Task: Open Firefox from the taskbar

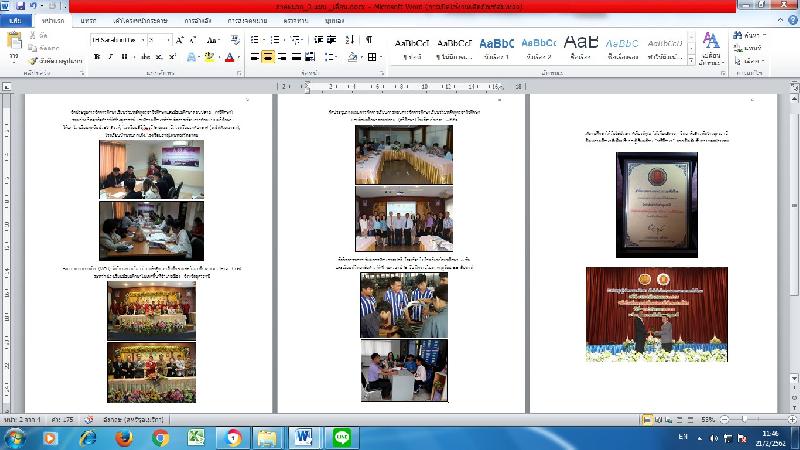Action: [x=123, y=438]
